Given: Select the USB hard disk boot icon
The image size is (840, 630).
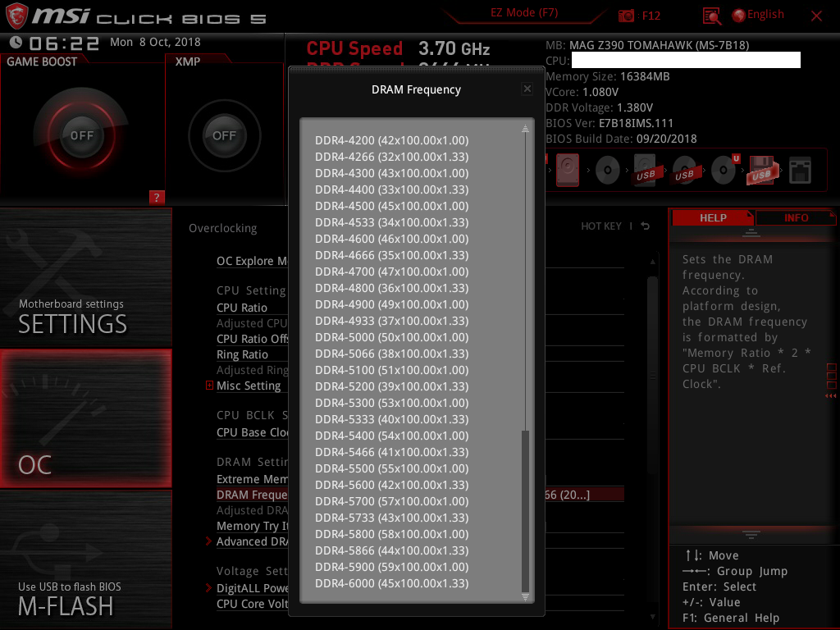Looking at the screenshot, I should click(646, 170).
